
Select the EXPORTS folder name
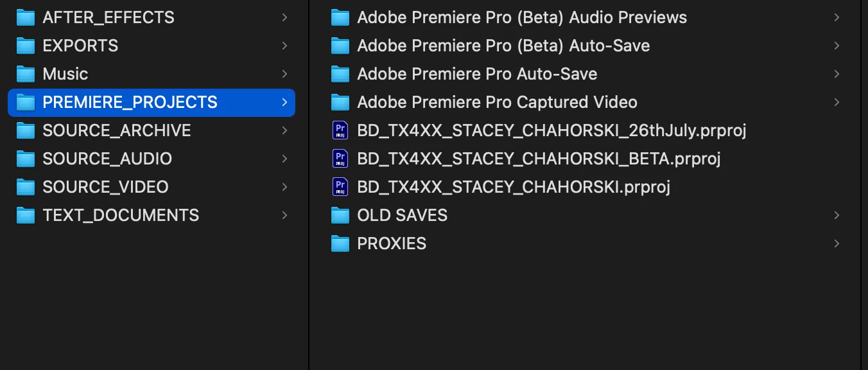pos(80,46)
